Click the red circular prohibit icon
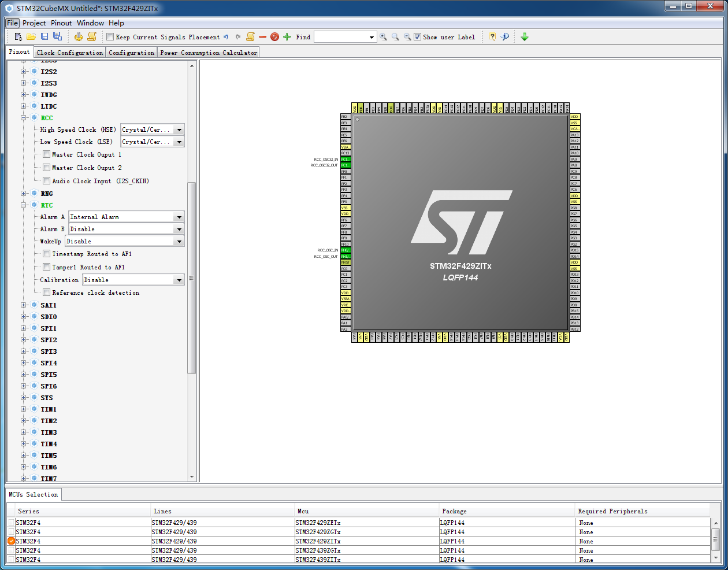728x570 pixels. pos(274,37)
